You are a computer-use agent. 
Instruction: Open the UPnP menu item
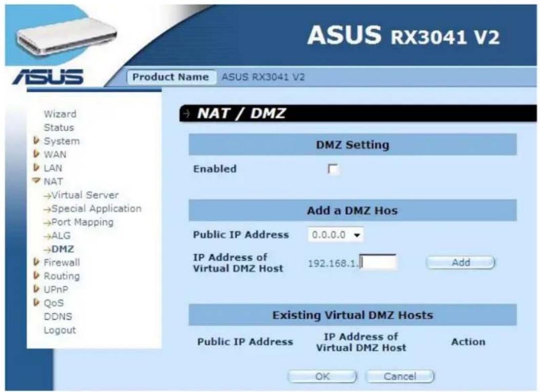click(x=56, y=290)
